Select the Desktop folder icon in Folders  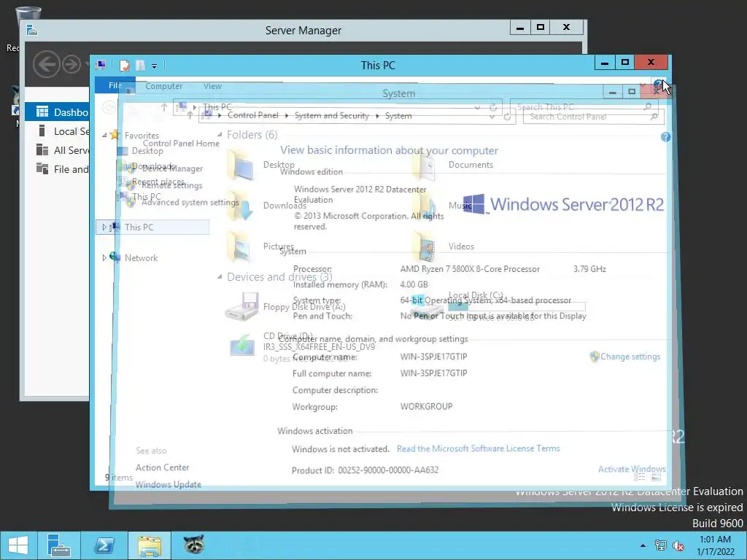239,165
